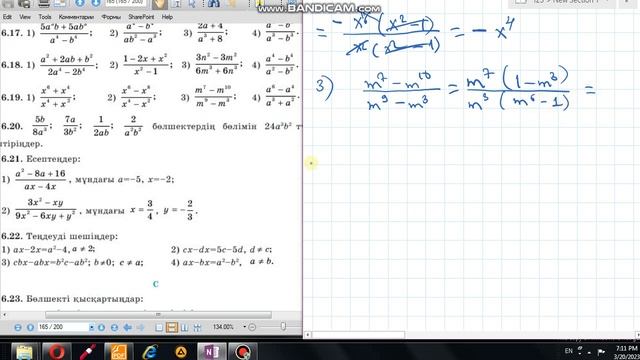
Task: Go to previous page using bottom navigation icon
Action: coord(30,327)
